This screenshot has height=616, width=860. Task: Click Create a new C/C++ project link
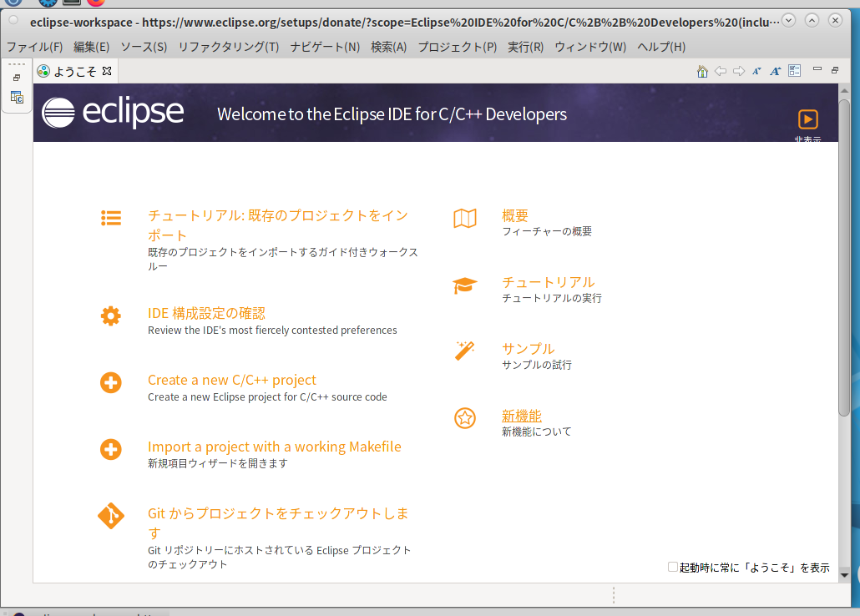(x=232, y=380)
